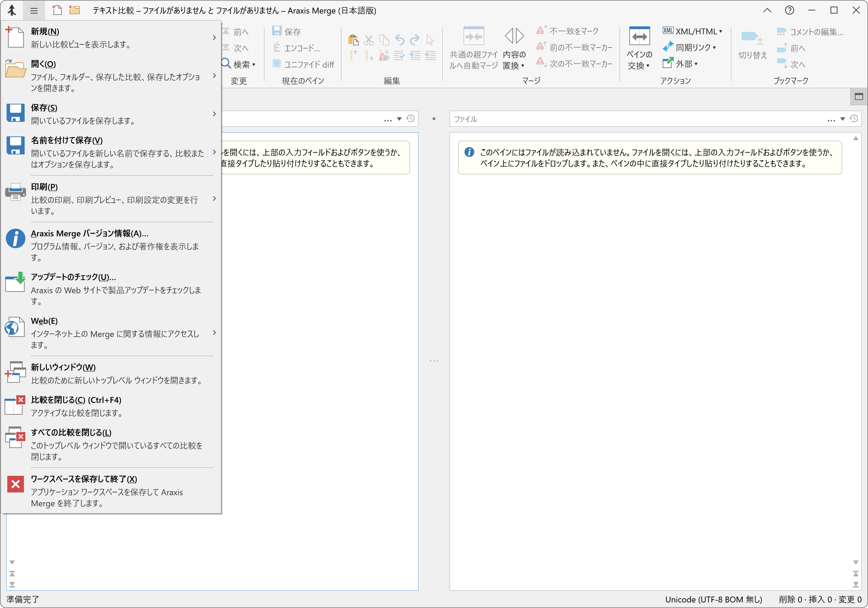Click the help question mark icon
This screenshot has width=868, height=608.
(x=789, y=10)
